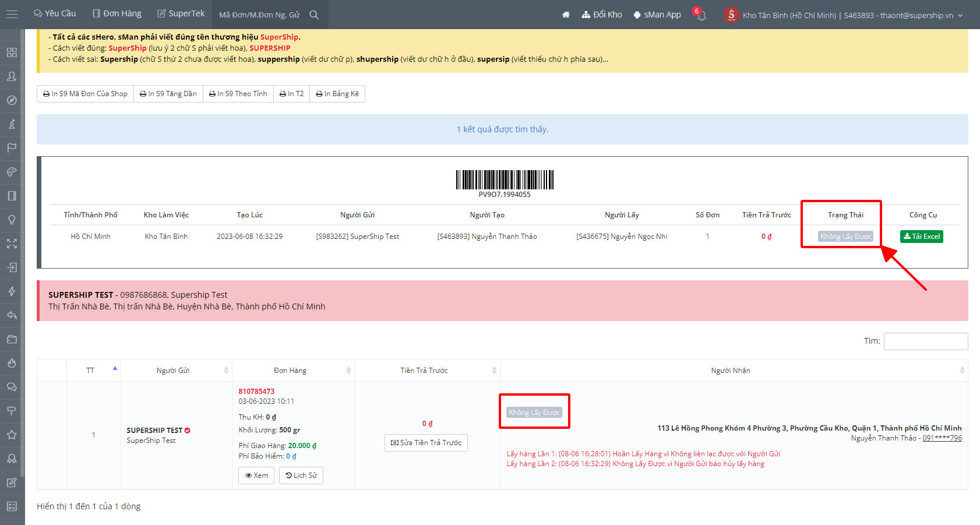Screen dimensions: 980x525
Task: Click delivery fee value 20.000 đ
Action: [x=302, y=446]
